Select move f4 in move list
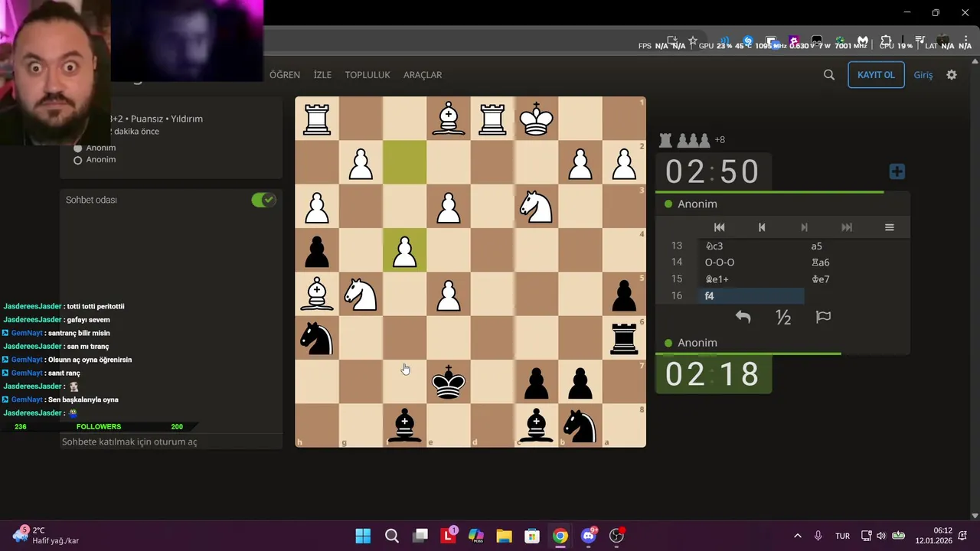 [753, 296]
